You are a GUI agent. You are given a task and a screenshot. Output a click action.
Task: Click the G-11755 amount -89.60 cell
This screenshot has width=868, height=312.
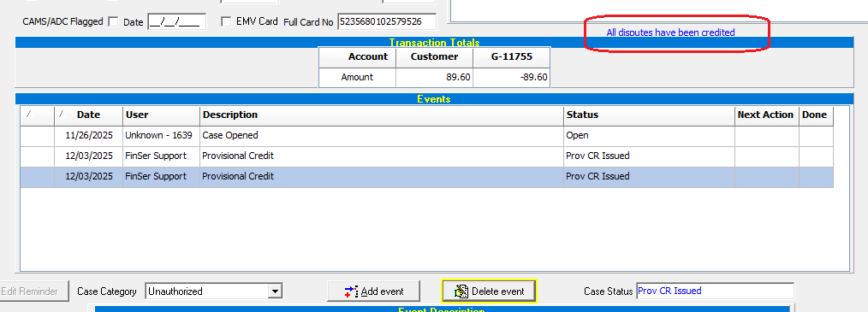coord(512,78)
